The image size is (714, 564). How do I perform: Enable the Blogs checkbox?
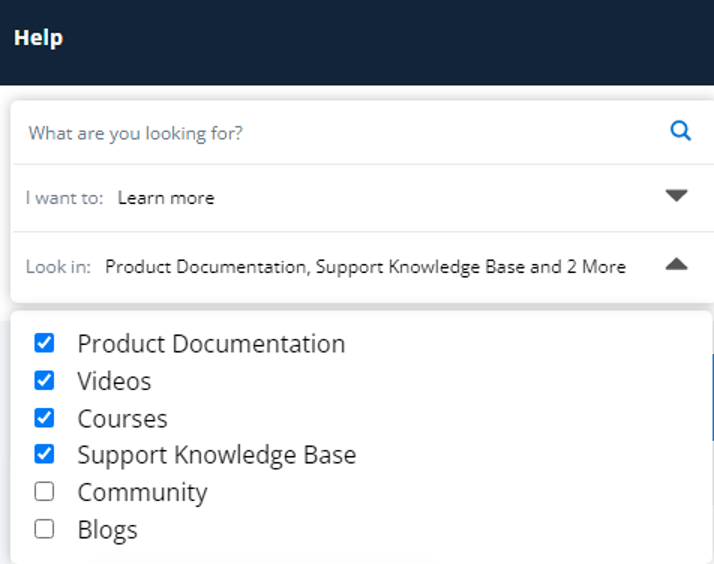click(x=44, y=529)
